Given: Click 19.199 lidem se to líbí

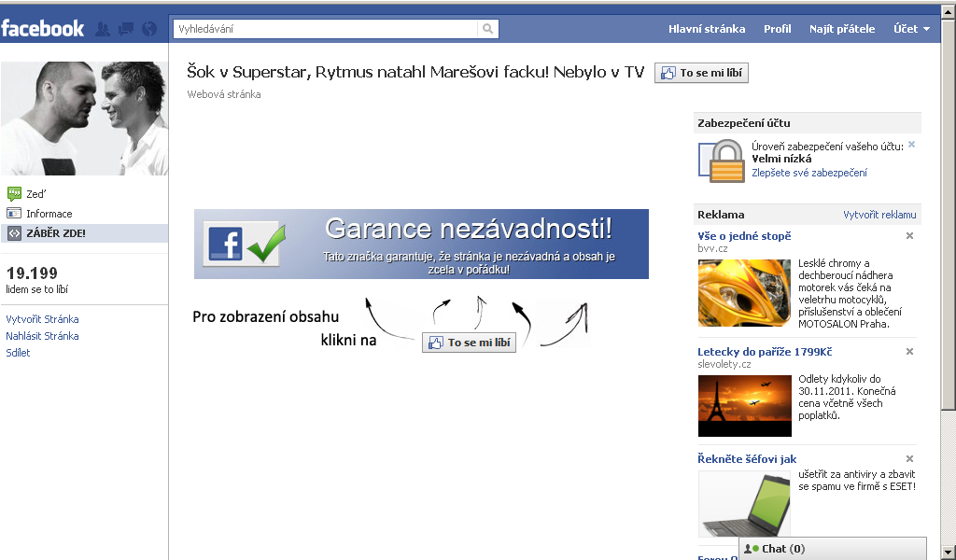Looking at the screenshot, I should 36,280.
